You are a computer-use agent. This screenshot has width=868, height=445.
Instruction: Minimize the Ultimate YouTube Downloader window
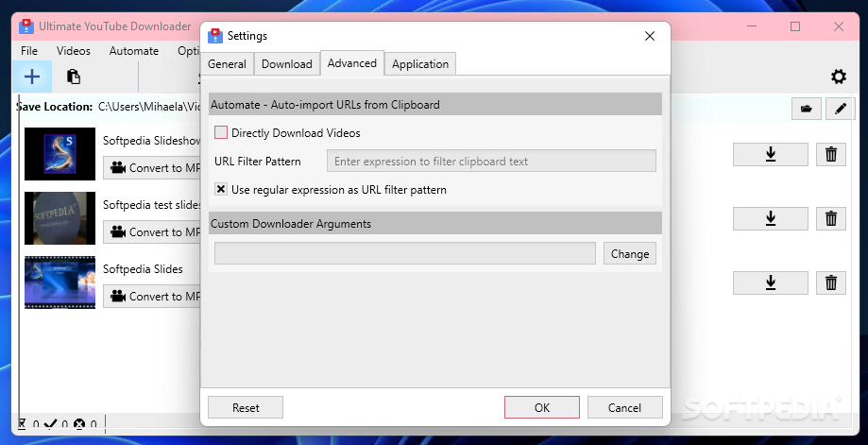[x=752, y=26]
